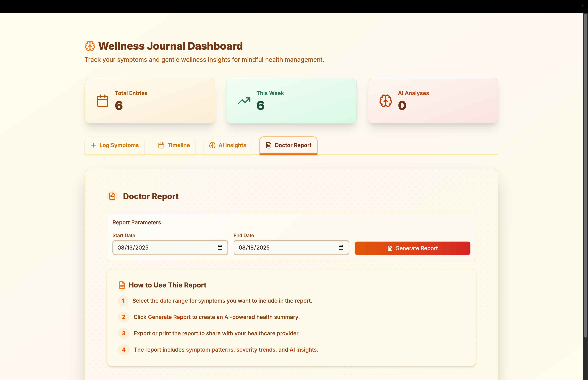Click the brain logo beside Wellness Journal Dashboard

pos(90,46)
